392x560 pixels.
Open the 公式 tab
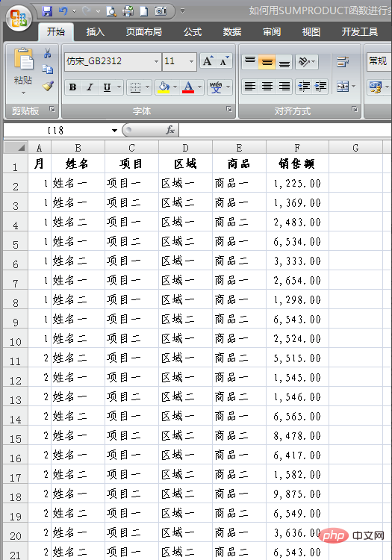click(193, 32)
